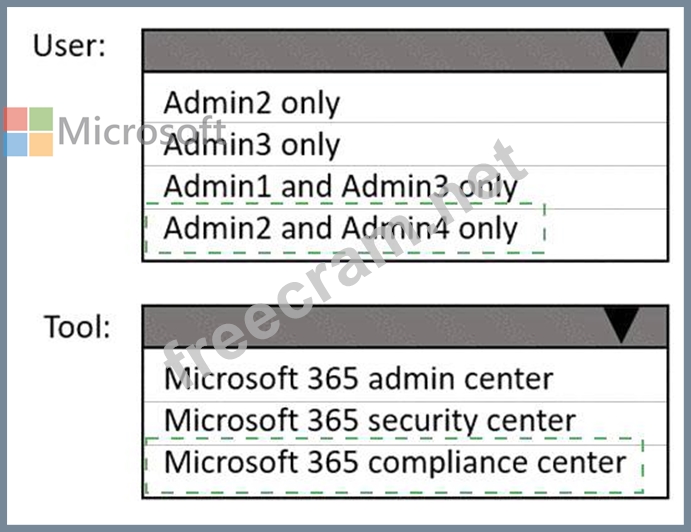Click the four-square Microsoft logo icon
Viewport: 691px width, 532px height.
pyautogui.click(x=28, y=132)
